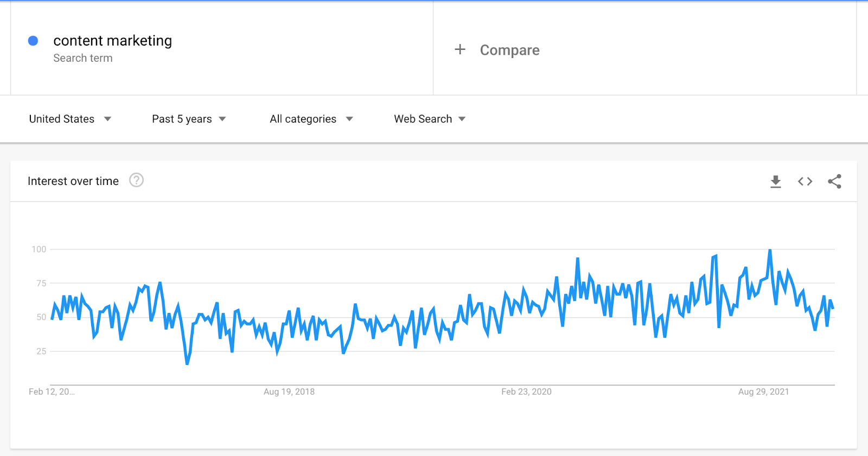Screen dimensions: 868x456
Task: Click the blue dot next to content marketing
Action: click(x=33, y=41)
